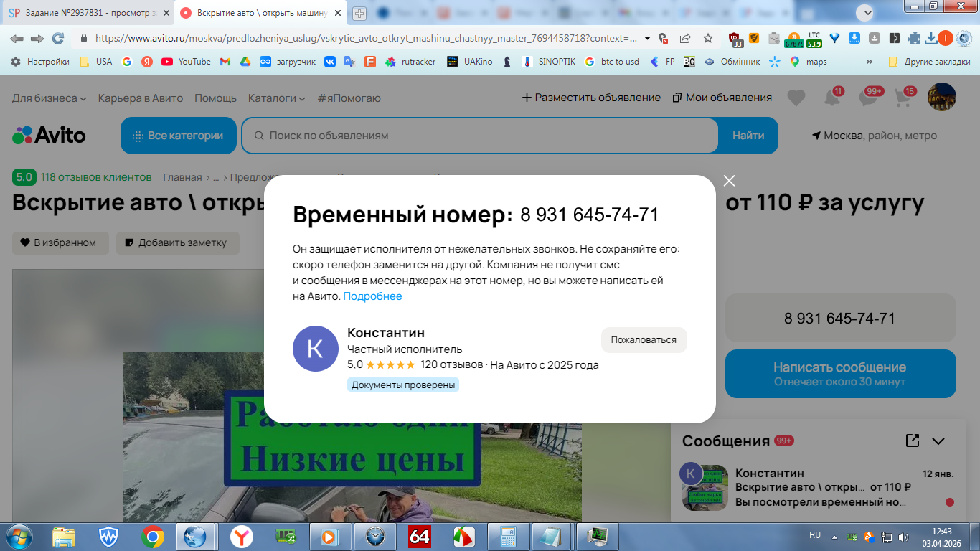Bookmark this page with star icon

pyautogui.click(x=708, y=38)
